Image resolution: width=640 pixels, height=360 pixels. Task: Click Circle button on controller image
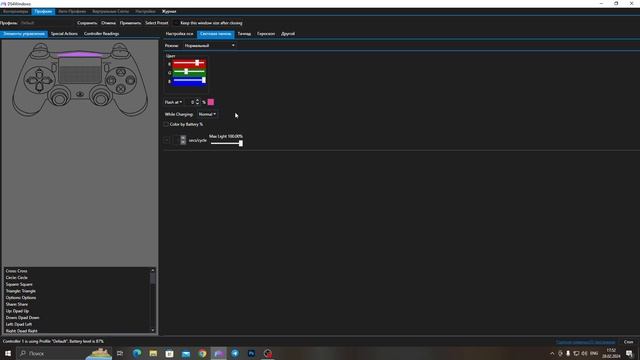click(x=130, y=80)
